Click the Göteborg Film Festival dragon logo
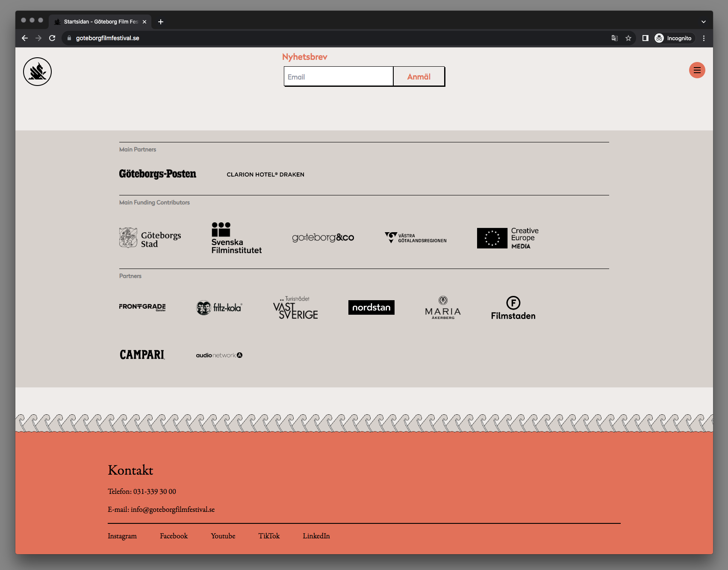The image size is (728, 570). [37, 71]
